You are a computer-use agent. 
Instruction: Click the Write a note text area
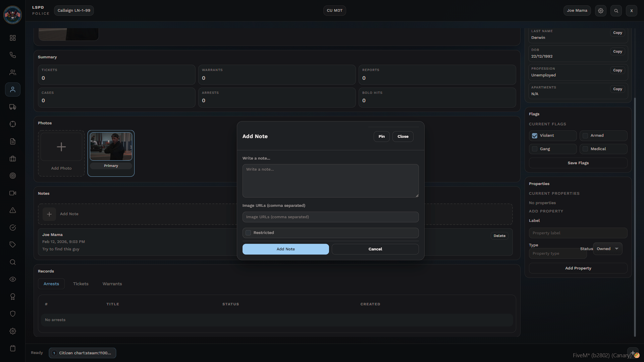click(330, 181)
